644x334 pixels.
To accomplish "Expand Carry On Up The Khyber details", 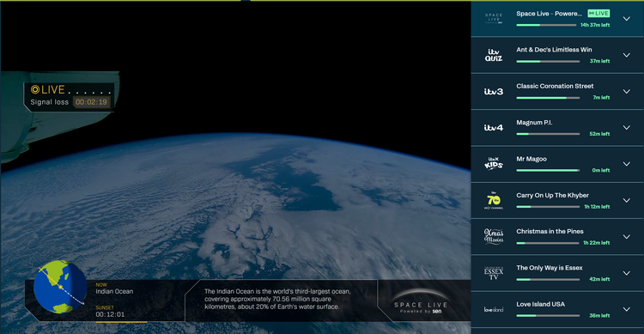I will click(626, 200).
